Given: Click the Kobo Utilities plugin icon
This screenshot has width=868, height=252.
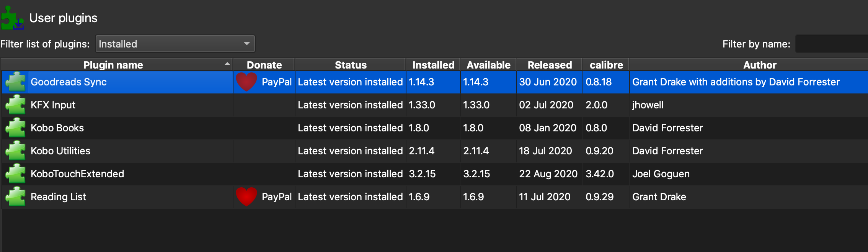Looking at the screenshot, I should tap(16, 151).
